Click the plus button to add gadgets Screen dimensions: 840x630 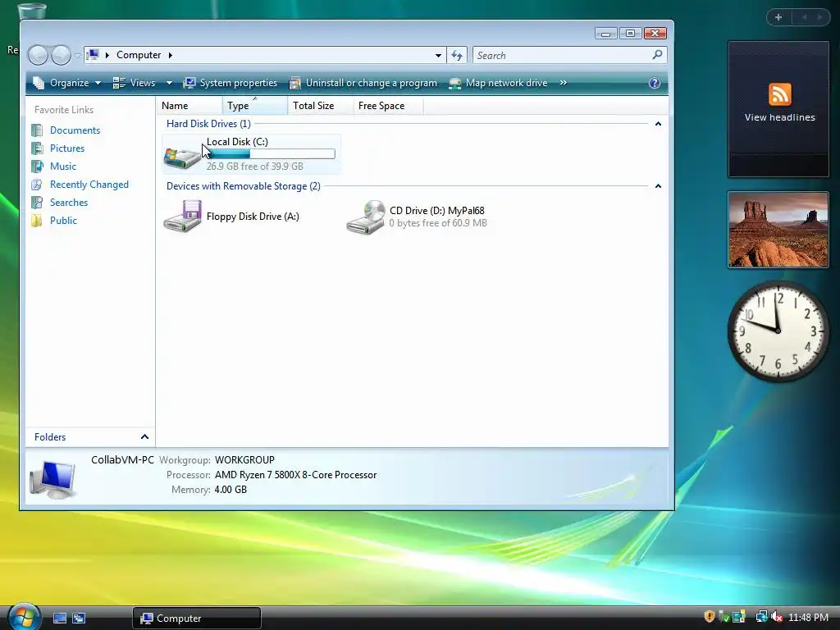[x=778, y=17]
